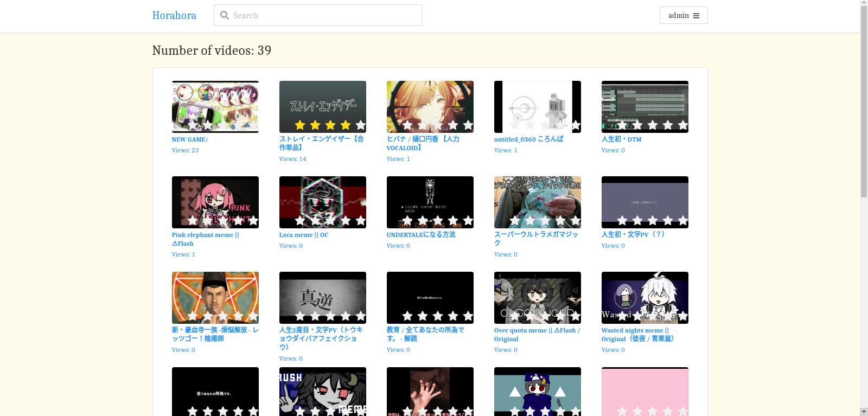Rate 人生初・DTM video three stars
Screen dimensions: 868x416
[x=653, y=125]
